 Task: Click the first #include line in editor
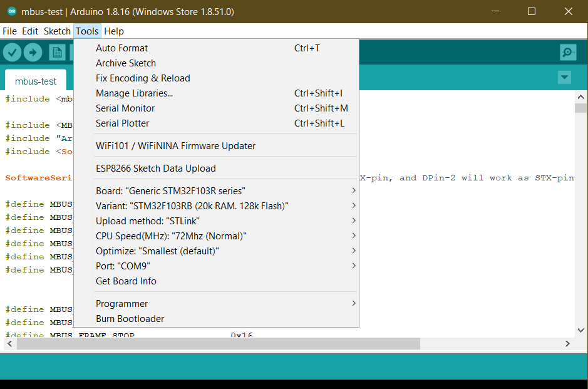point(39,98)
